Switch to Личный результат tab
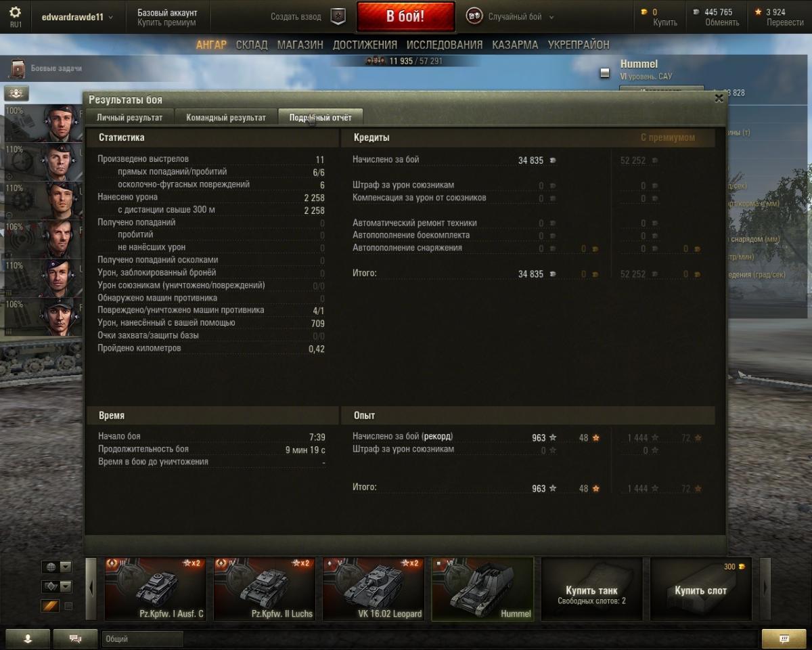Viewport: 812px width, 650px height. [x=129, y=117]
